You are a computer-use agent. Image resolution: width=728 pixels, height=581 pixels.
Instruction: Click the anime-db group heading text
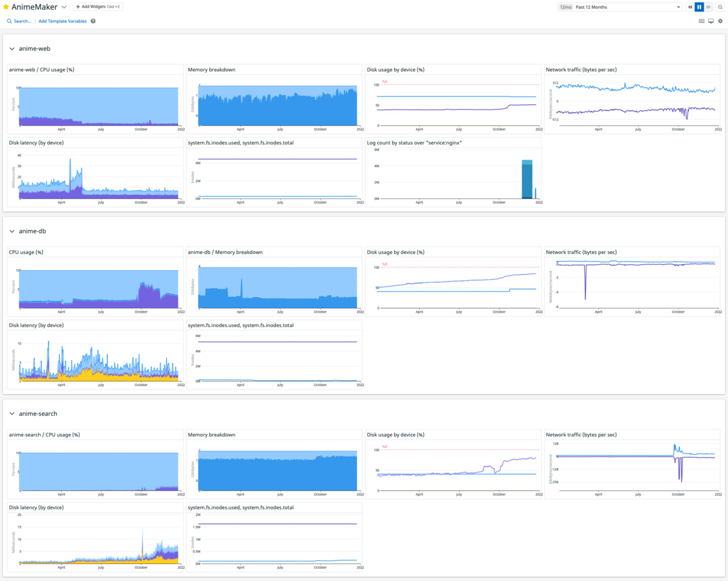[32, 231]
